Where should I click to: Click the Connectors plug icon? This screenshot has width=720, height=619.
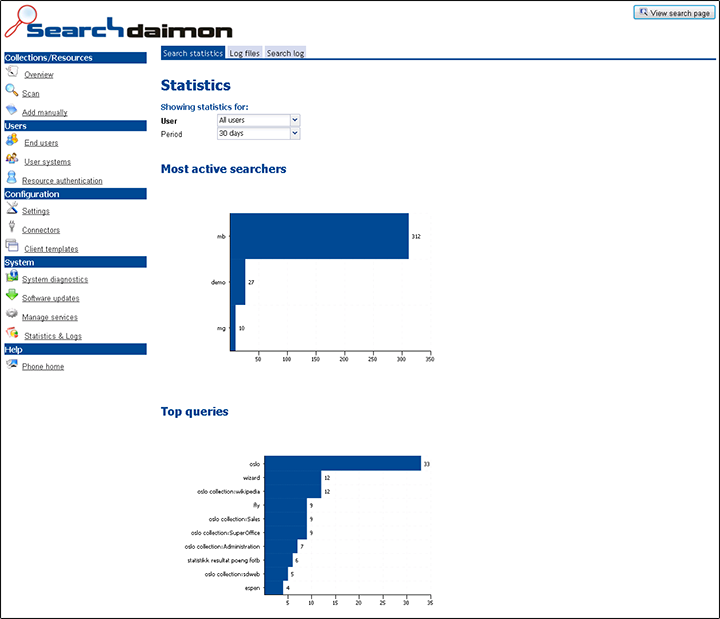click(x=12, y=226)
